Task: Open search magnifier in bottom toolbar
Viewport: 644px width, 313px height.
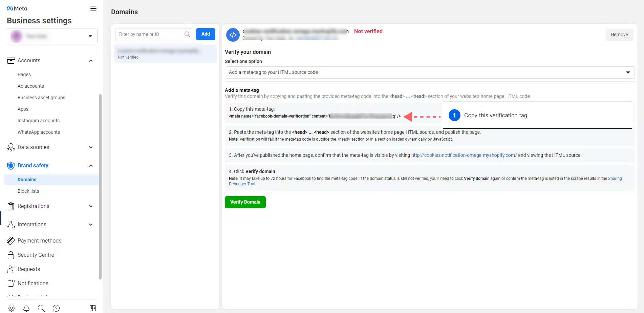Action: pos(41,308)
